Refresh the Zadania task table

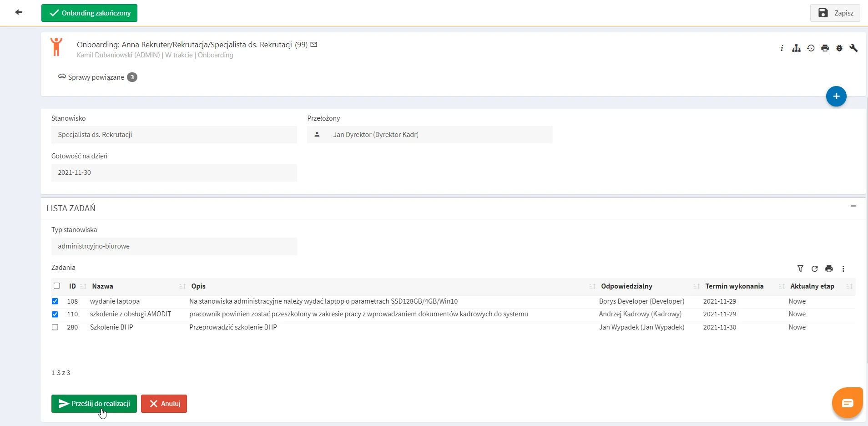(815, 269)
